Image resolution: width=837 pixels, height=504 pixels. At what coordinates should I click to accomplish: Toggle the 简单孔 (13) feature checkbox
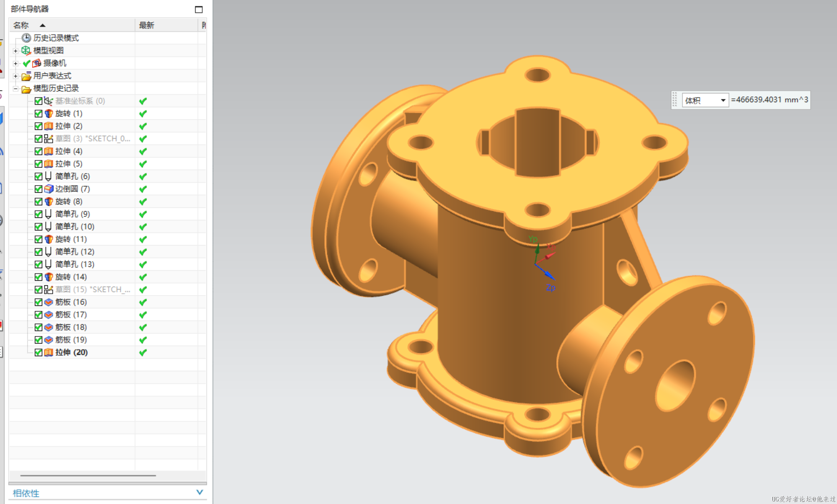(x=39, y=264)
